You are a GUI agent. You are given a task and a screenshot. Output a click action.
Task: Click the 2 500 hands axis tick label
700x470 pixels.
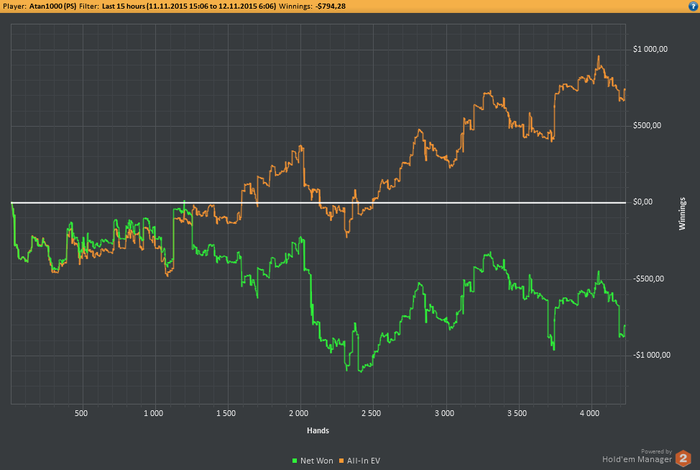point(371,413)
